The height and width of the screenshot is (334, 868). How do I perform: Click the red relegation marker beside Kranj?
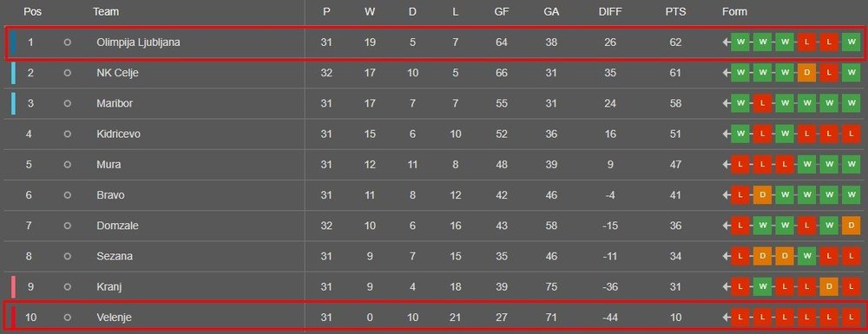coord(13,287)
